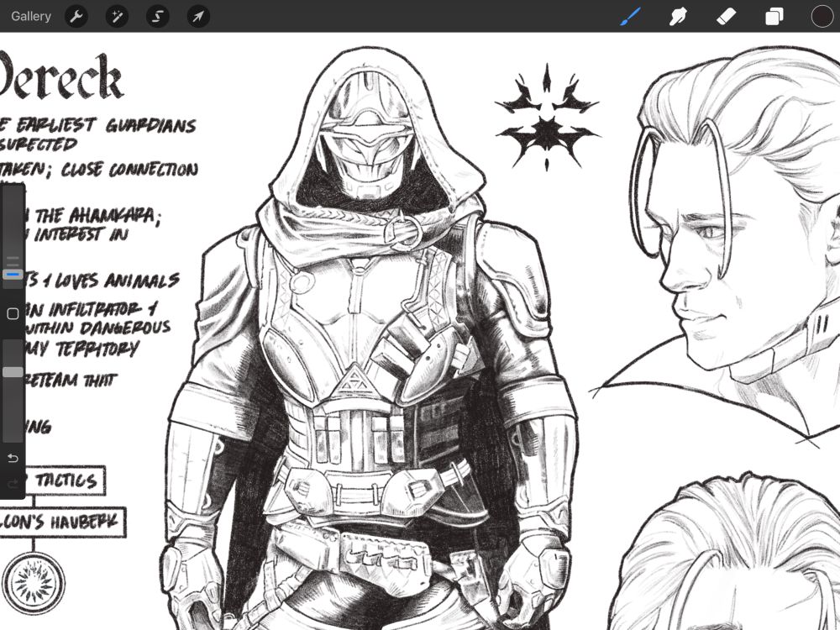Image resolution: width=840 pixels, height=630 pixels.
Task: Open the Layers panel
Action: [x=774, y=17]
